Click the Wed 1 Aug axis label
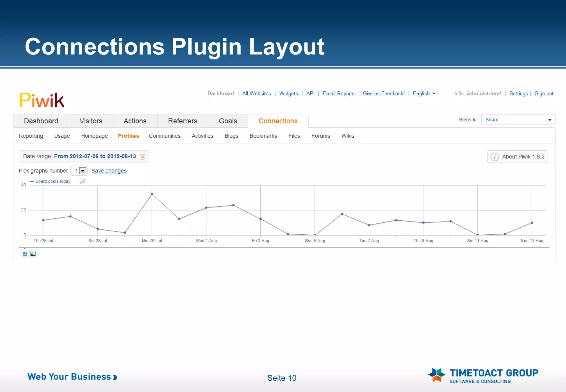This screenshot has width=566, height=392. pos(206,241)
